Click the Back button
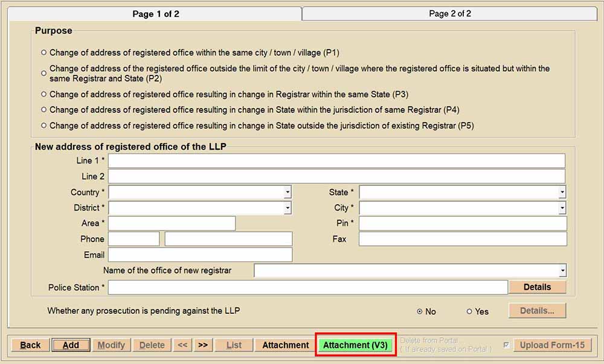Screen dimensions: 604x364 [30, 345]
